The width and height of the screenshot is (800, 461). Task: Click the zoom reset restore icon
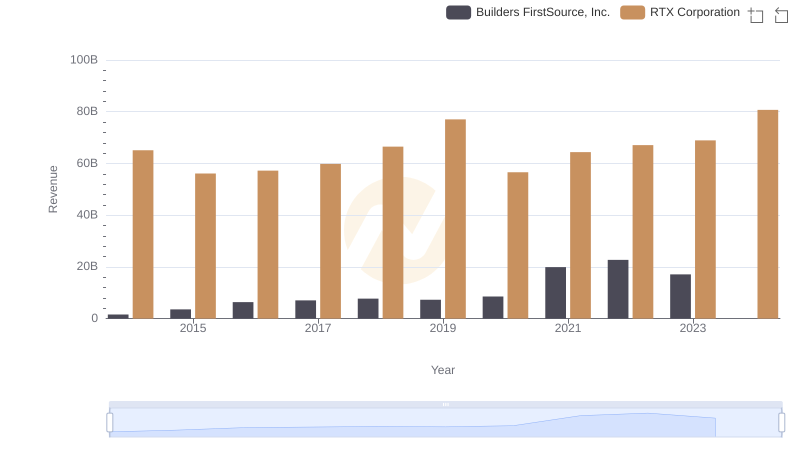tap(781, 15)
